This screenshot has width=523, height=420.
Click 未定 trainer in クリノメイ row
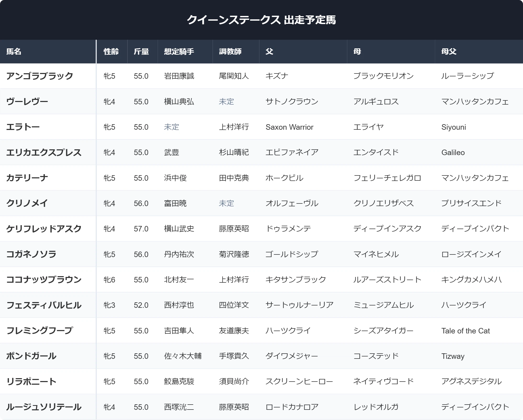click(226, 203)
